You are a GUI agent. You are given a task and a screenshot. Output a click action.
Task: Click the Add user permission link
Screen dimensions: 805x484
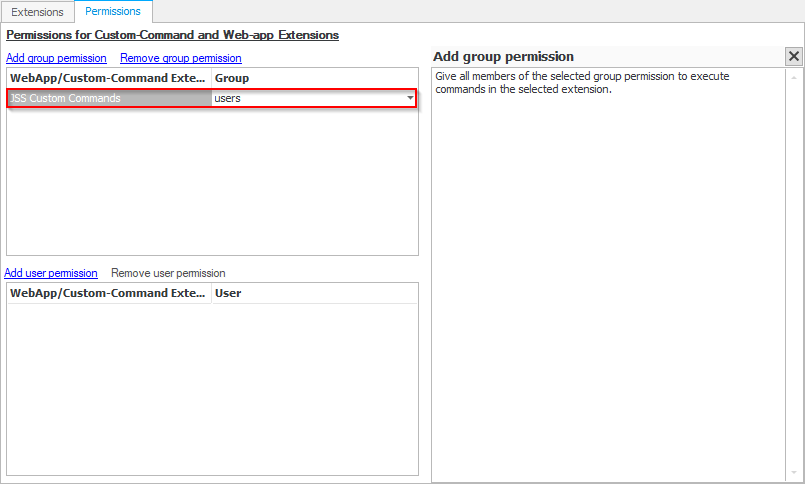coord(51,273)
